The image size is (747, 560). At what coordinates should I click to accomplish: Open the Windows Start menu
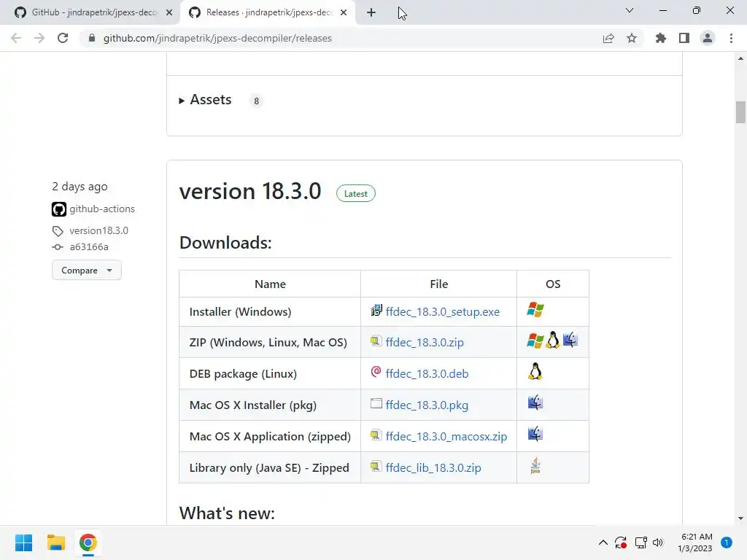pos(24,542)
